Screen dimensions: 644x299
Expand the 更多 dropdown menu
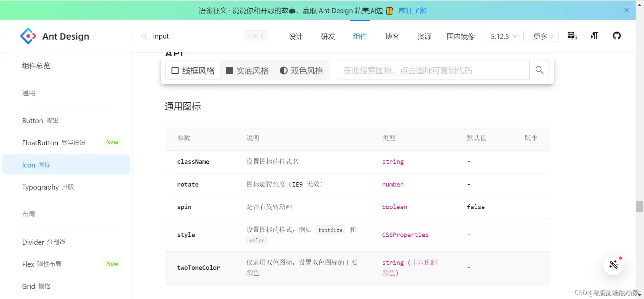544,36
